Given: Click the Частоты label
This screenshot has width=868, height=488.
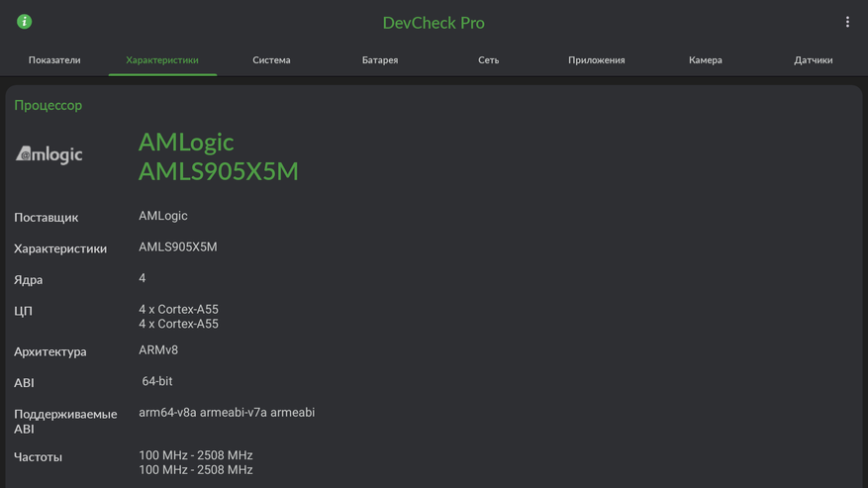Looking at the screenshot, I should (x=38, y=457).
